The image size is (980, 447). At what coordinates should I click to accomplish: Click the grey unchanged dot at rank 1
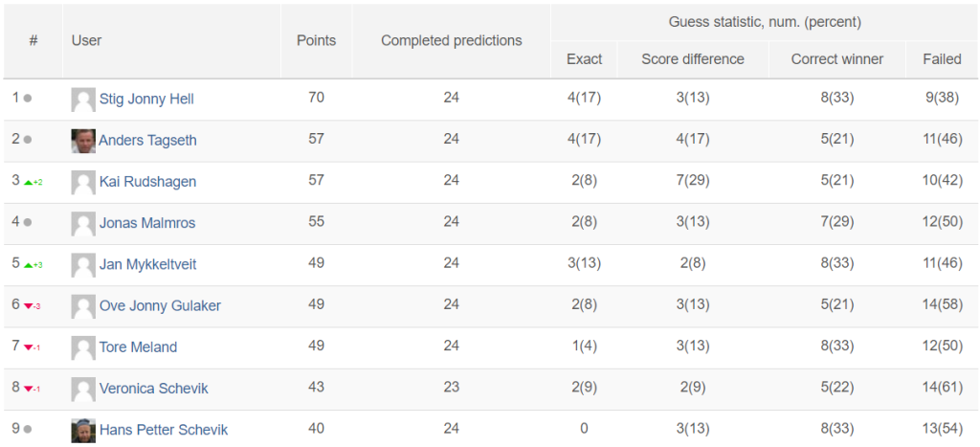tap(28, 99)
